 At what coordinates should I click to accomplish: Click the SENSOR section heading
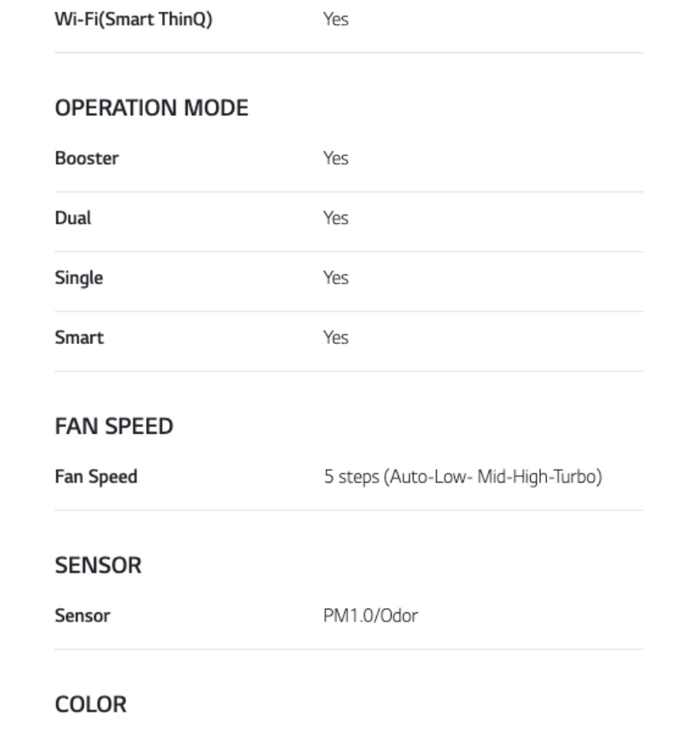(x=98, y=566)
